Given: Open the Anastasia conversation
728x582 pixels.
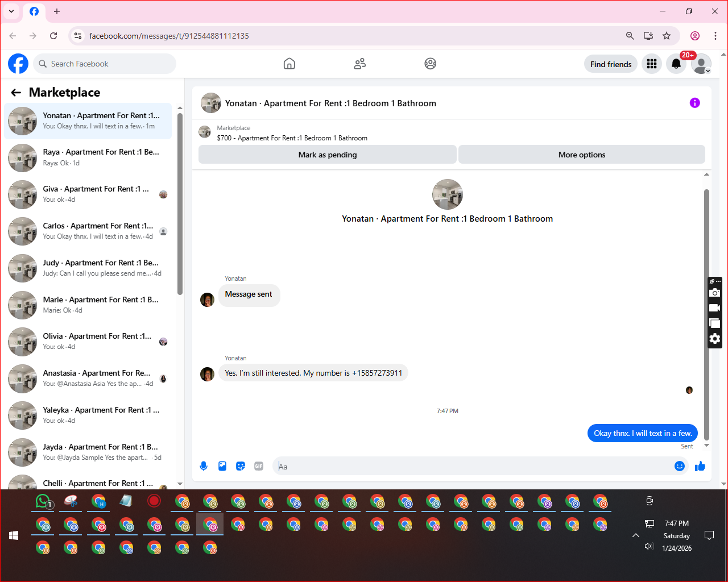Looking at the screenshot, I should pos(88,379).
